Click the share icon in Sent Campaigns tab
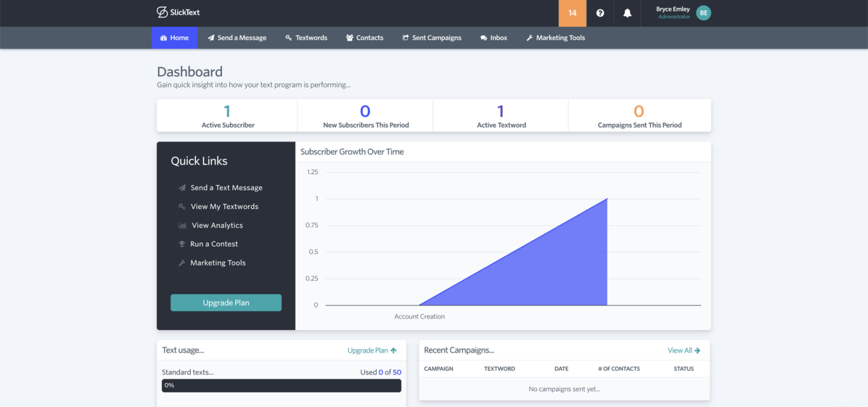Image resolution: width=868 pixels, height=407 pixels. (x=405, y=38)
